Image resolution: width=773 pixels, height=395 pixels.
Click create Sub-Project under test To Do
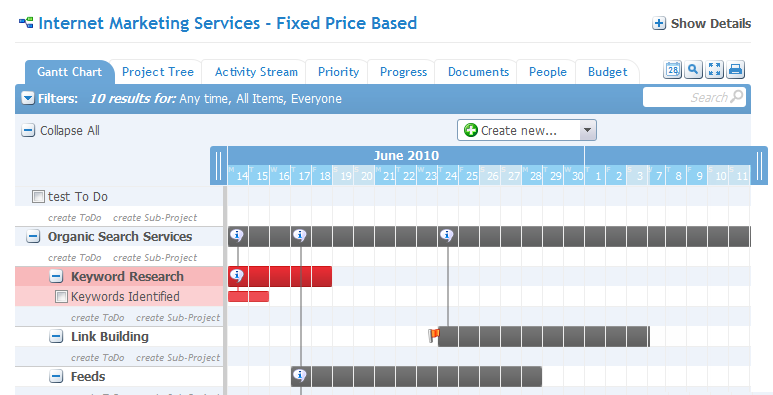[x=155, y=217]
